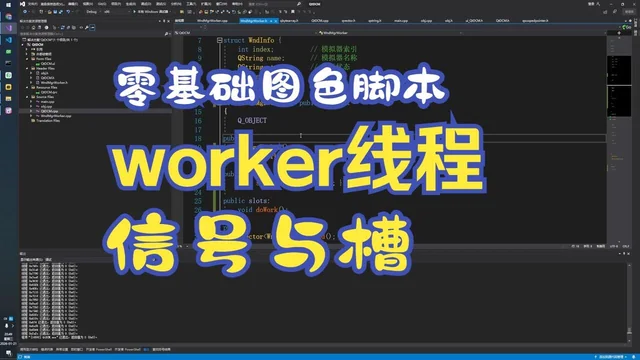
Task: Collapse the Form Files folder
Action: (x=27, y=59)
